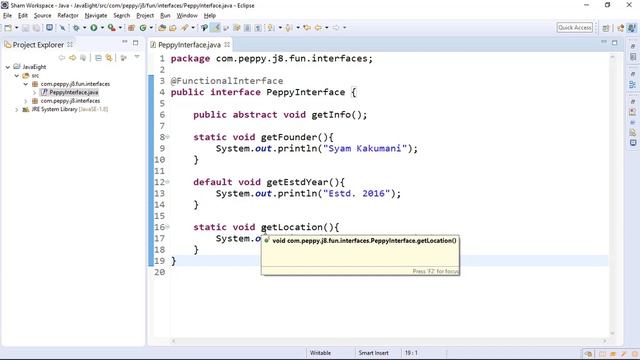Collapse the src folder node
Image resolution: width=640 pixels, height=360 pixels.
(17, 76)
